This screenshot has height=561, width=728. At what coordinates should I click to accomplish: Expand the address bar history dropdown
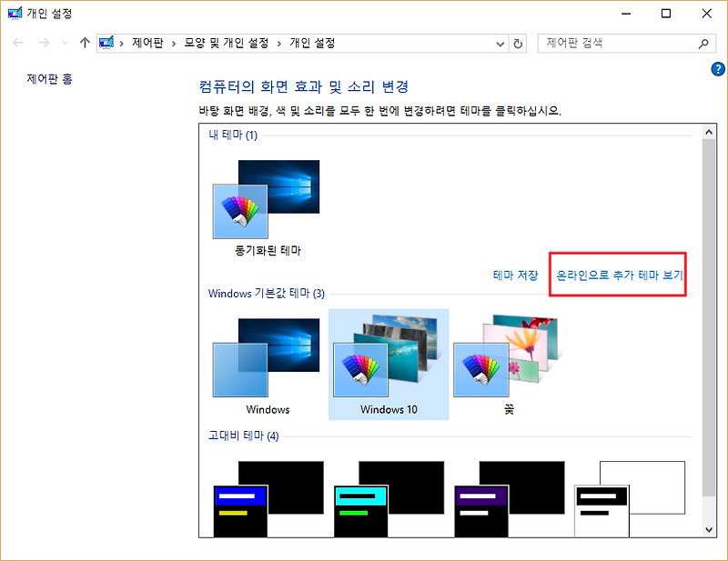pos(500,44)
